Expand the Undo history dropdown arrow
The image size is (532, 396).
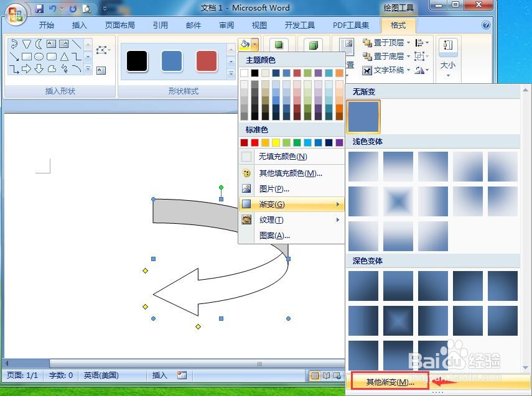tap(62, 9)
